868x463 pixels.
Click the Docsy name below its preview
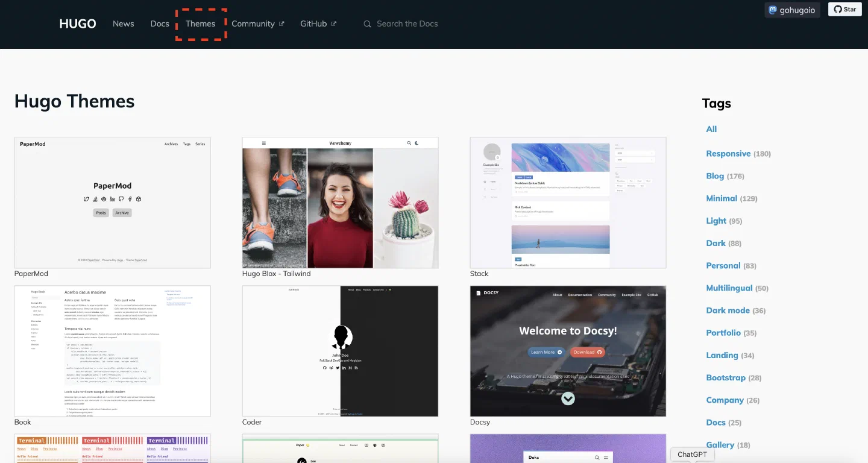[480, 422]
